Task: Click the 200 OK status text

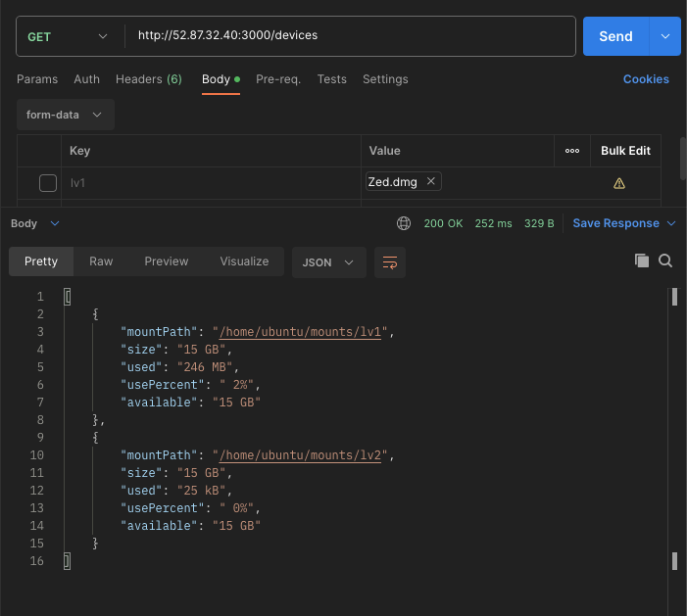Action: (x=443, y=223)
